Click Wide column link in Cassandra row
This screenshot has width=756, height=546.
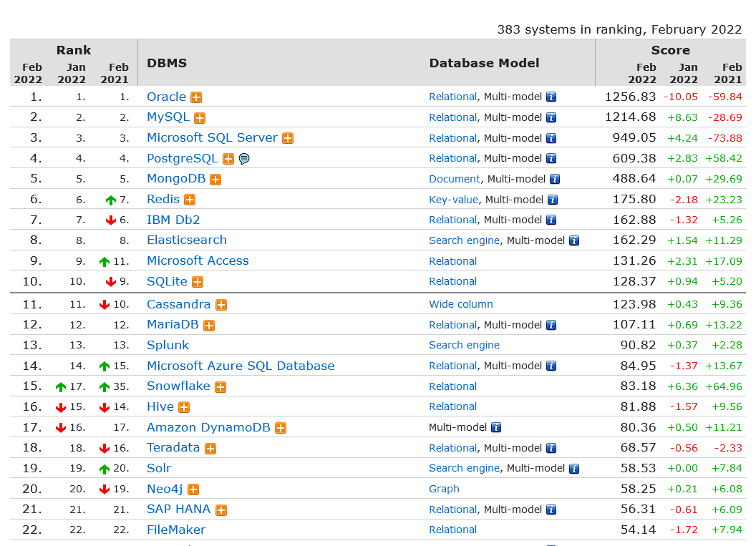[461, 305]
